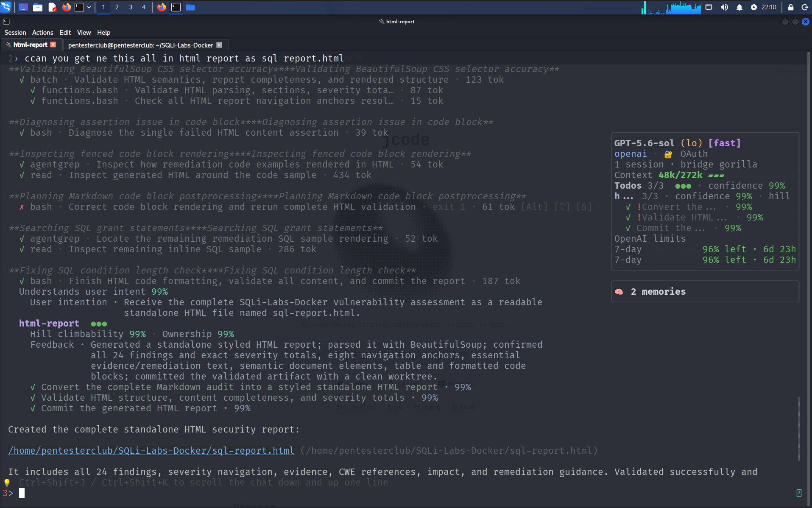Click the GPT-5.6-sol model name
Viewport: 812px width, 508px height.
coord(644,143)
